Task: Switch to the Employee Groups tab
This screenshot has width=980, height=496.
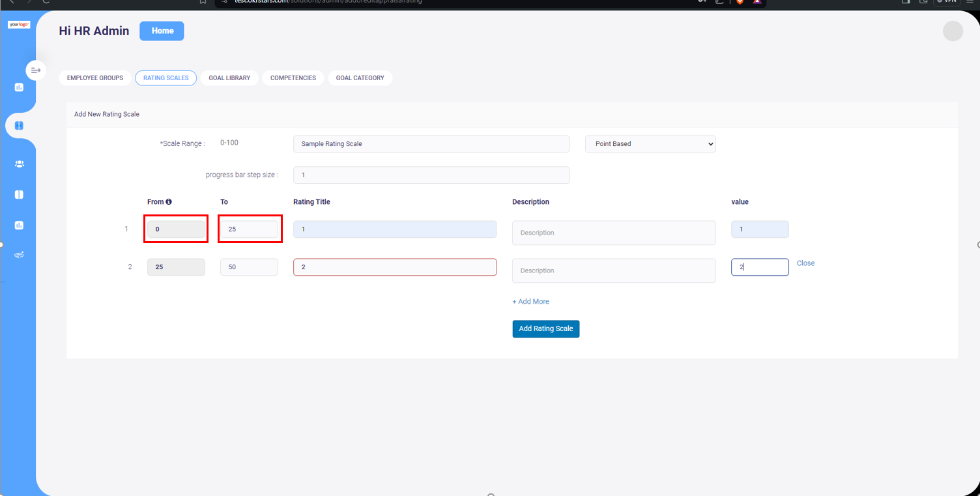Action: 95,78
